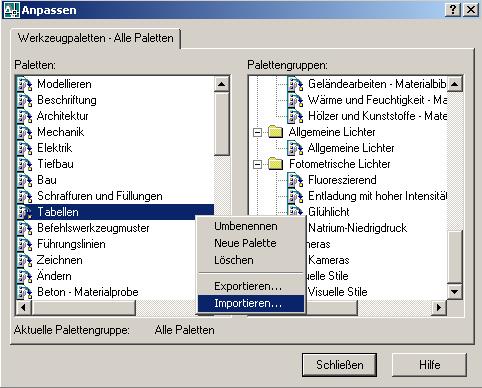The height and width of the screenshot is (388, 482).
Task: Choose Umbenennen from the context menu
Action: (246, 226)
